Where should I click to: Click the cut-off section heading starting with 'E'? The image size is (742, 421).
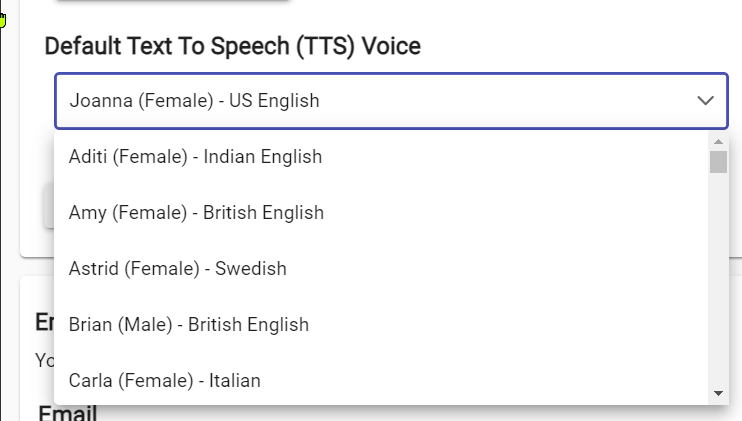[44, 322]
